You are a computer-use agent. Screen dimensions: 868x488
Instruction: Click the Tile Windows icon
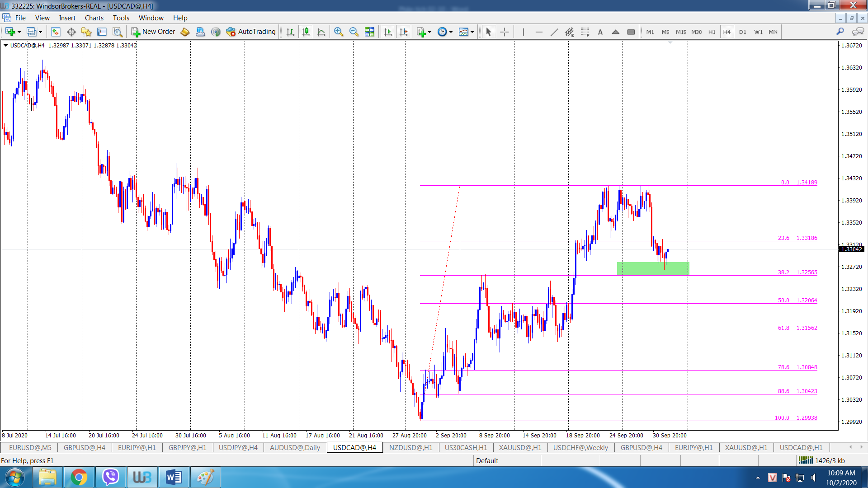[x=369, y=32]
